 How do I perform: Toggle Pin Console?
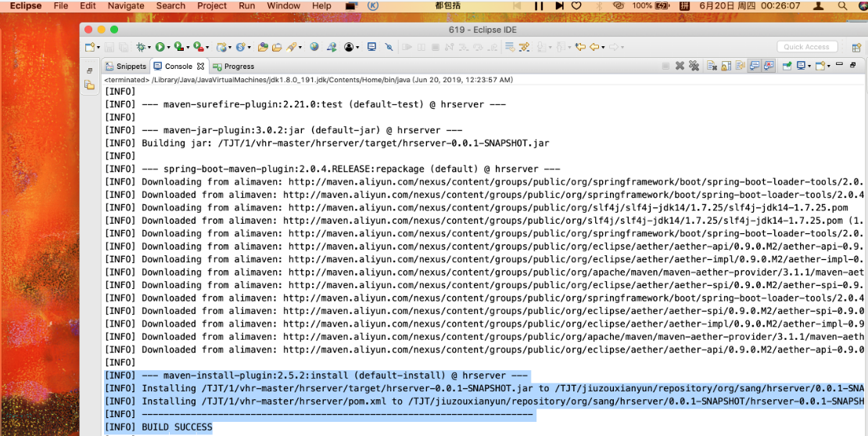point(787,66)
